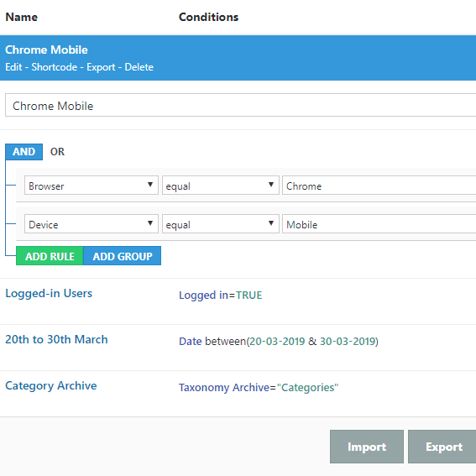Click the Conditions column header
This screenshot has height=476, width=476.
(208, 17)
